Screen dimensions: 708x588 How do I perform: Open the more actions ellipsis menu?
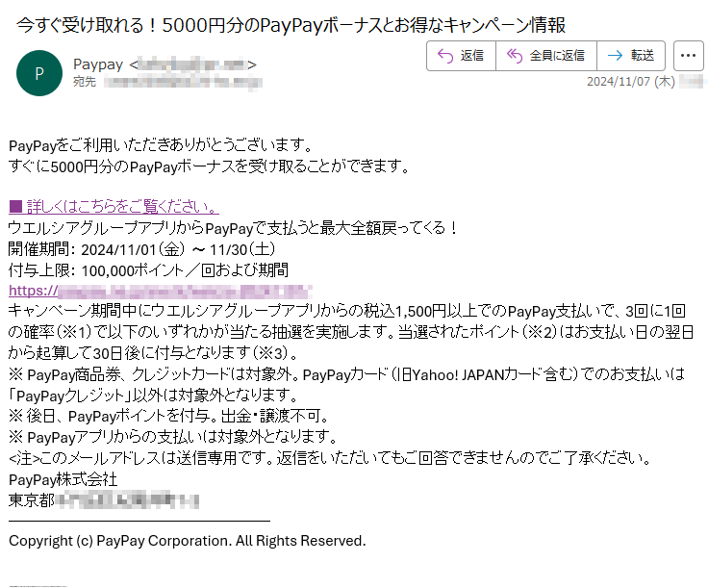point(688,56)
